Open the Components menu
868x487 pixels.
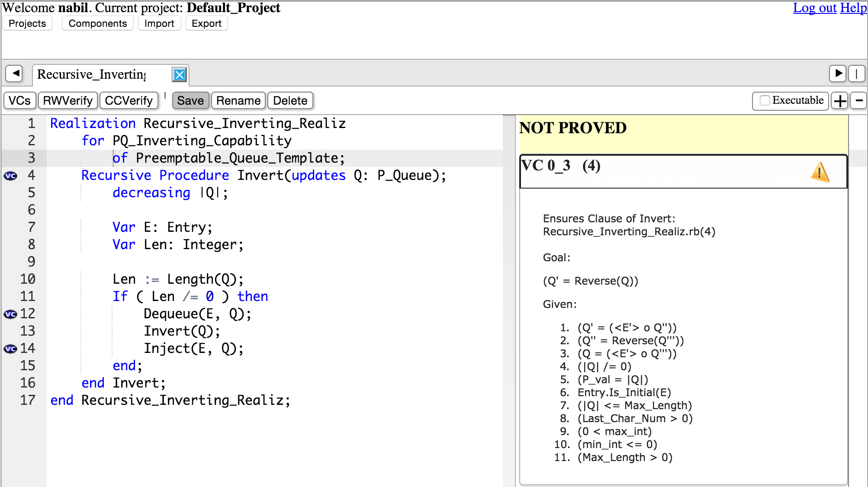pyautogui.click(x=98, y=23)
